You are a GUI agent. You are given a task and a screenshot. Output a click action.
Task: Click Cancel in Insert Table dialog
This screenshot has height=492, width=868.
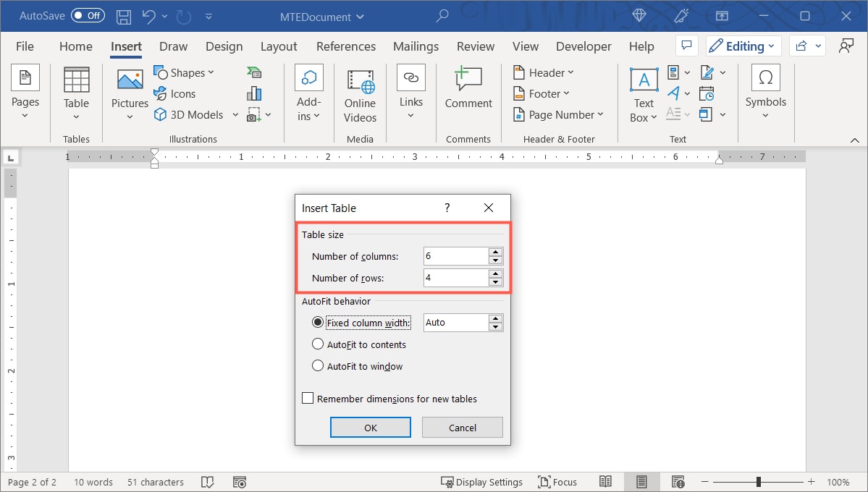click(x=462, y=428)
